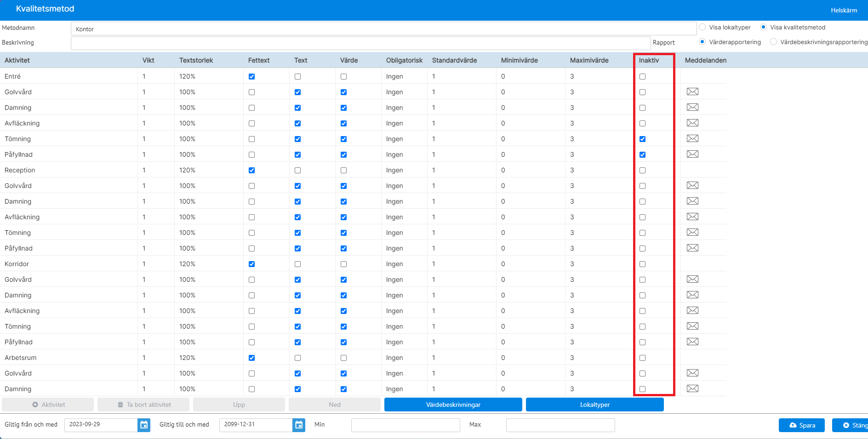Image resolution: width=868 pixels, height=439 pixels.
Task: Focus the Max value field
Action: (x=560, y=425)
